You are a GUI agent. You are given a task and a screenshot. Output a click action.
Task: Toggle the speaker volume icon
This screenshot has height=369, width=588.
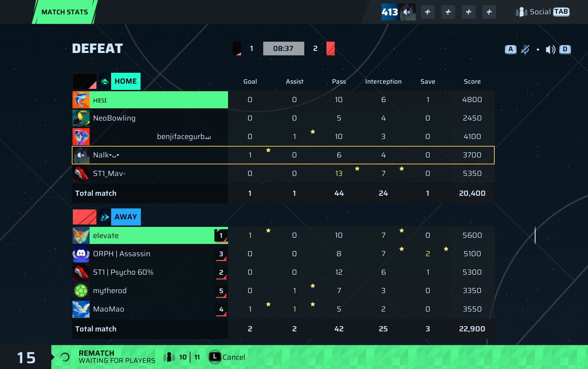(x=550, y=50)
